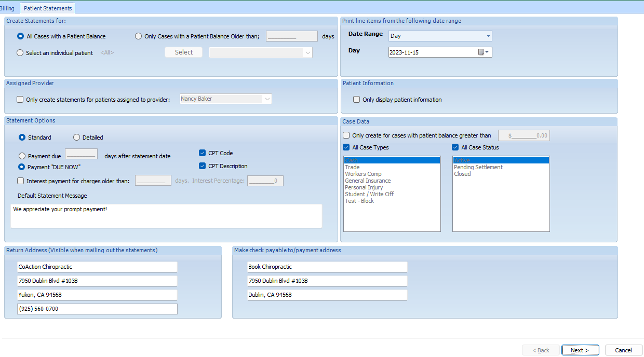Viewport: 644px width, 357px height.
Task: Uncheck the All Case Types checkbox
Action: pos(346,147)
